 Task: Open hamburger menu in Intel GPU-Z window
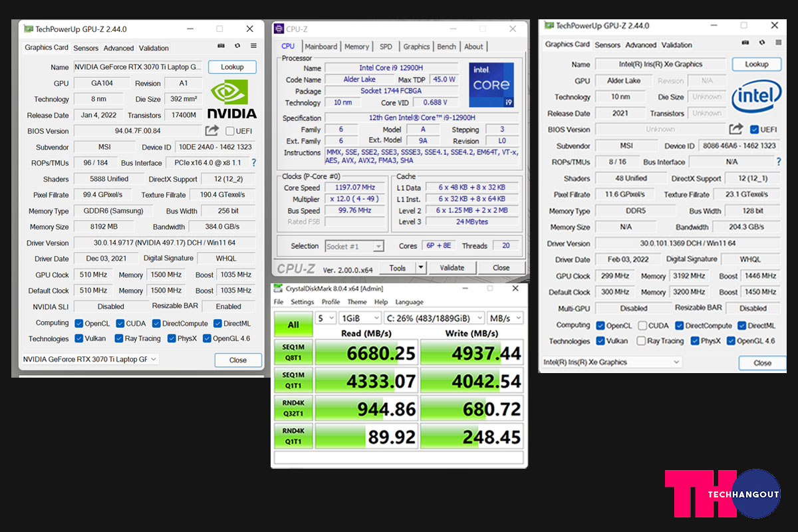[777, 44]
